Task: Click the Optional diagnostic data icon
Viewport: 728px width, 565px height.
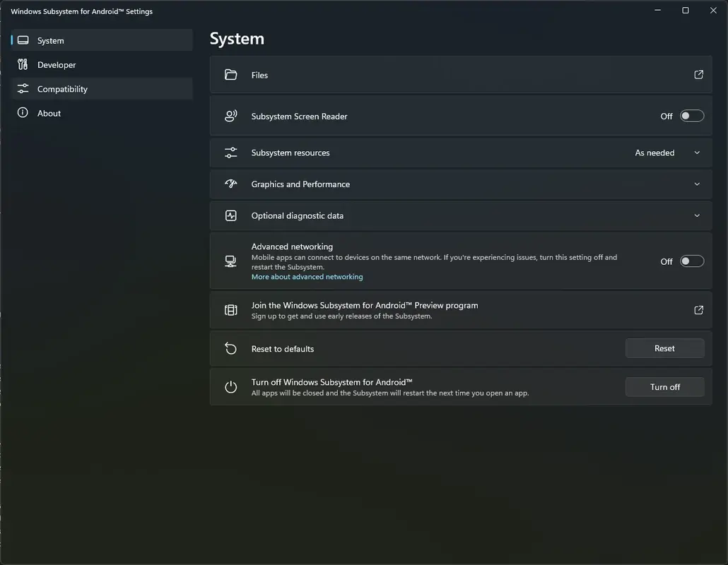Action: pyautogui.click(x=230, y=215)
